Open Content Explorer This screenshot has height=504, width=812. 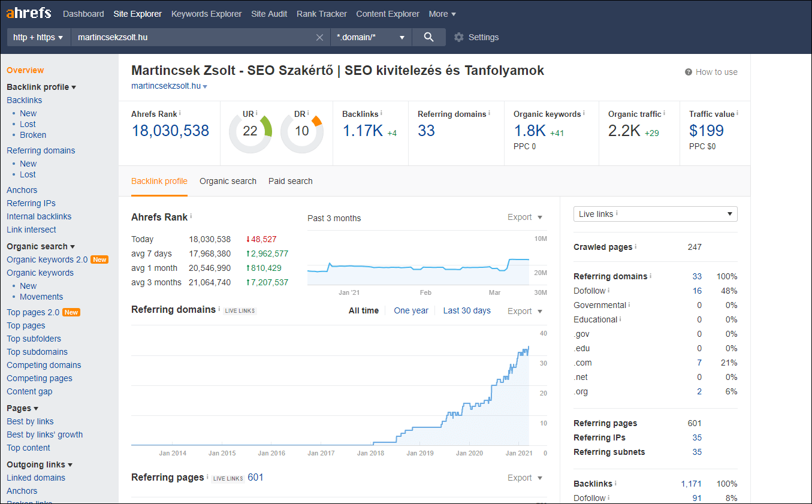point(388,14)
